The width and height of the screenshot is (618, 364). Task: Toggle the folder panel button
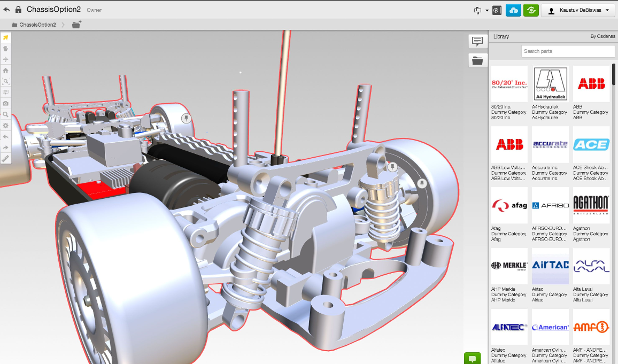[477, 60]
